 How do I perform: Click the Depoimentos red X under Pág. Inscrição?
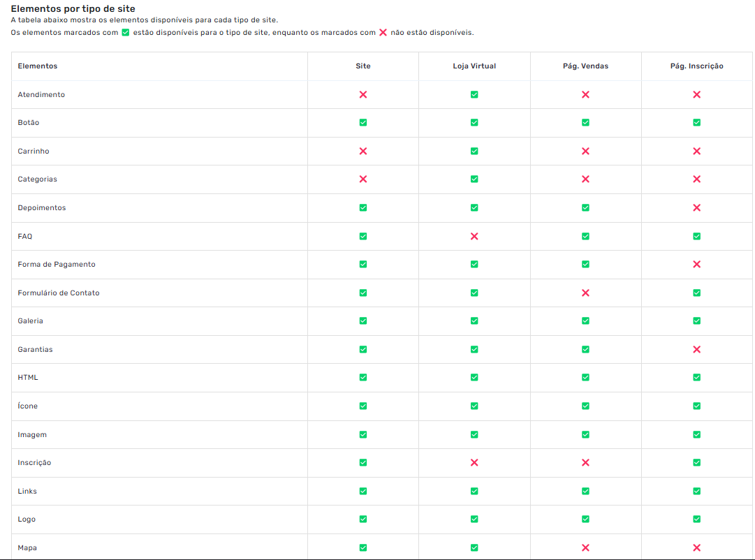696,207
